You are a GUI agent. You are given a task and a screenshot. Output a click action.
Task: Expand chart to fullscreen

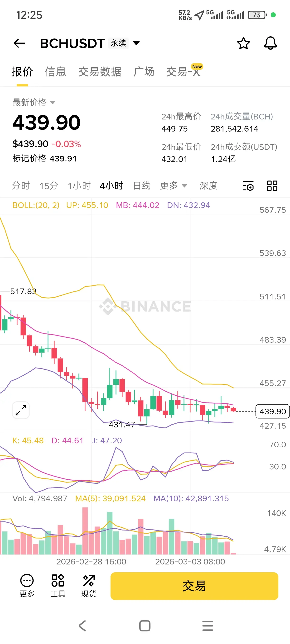[21, 410]
